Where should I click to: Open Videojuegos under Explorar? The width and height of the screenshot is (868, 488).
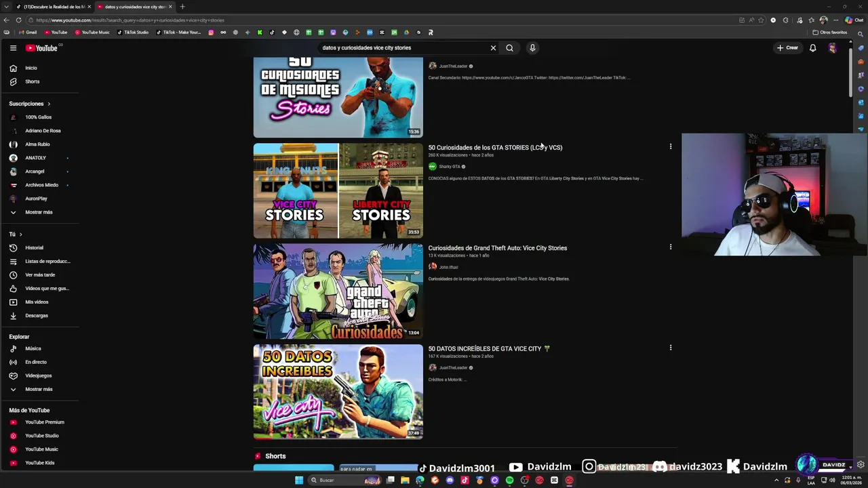[x=39, y=375]
